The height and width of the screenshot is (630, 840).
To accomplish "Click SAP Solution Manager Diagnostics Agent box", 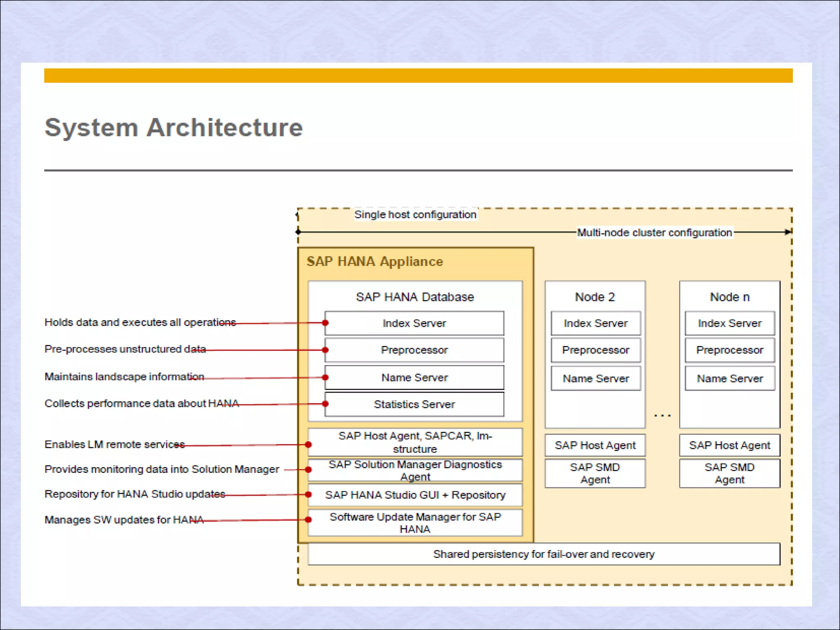I will pyautogui.click(x=415, y=470).
